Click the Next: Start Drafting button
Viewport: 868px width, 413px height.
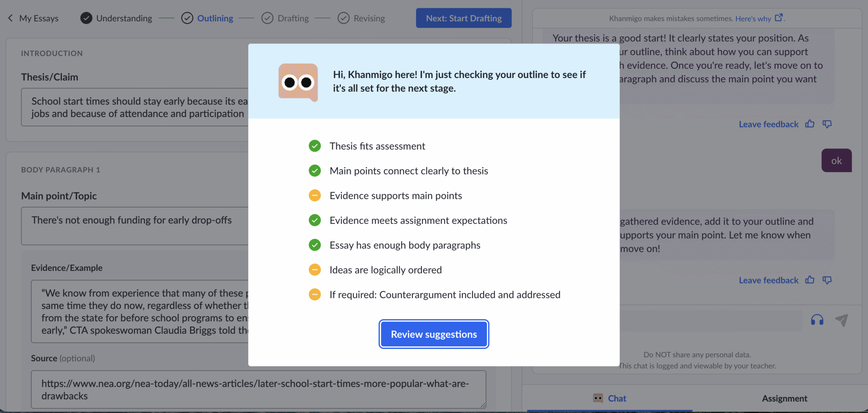pos(463,18)
